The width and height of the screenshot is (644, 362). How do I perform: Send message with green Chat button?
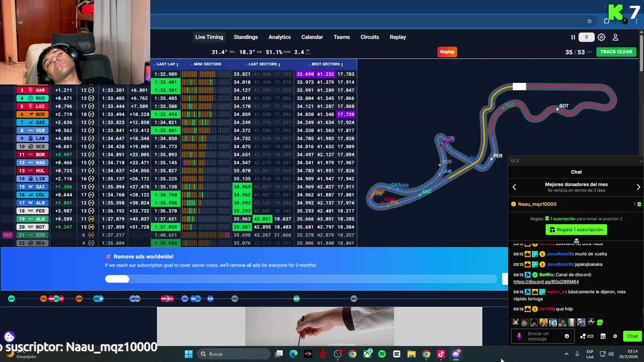point(632,336)
